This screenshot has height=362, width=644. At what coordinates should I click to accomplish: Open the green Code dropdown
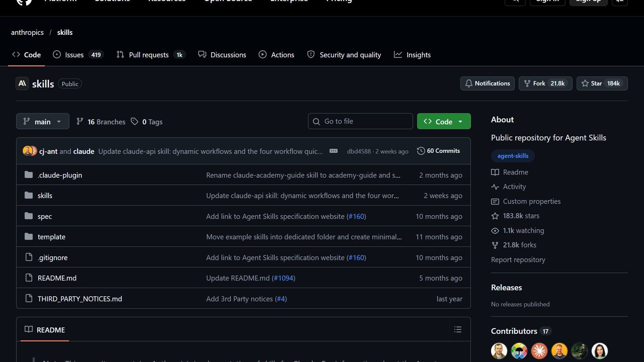click(x=444, y=121)
